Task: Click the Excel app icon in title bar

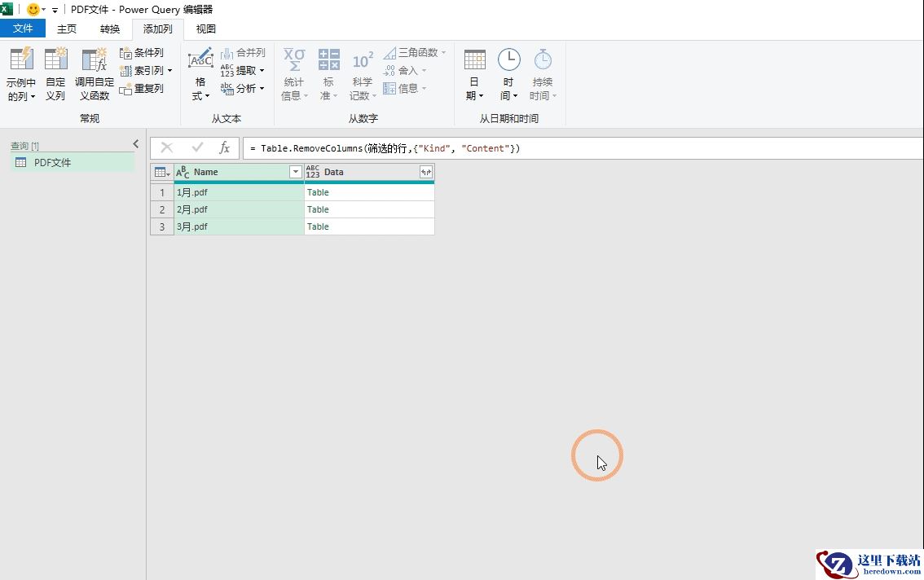Action: tap(7, 9)
